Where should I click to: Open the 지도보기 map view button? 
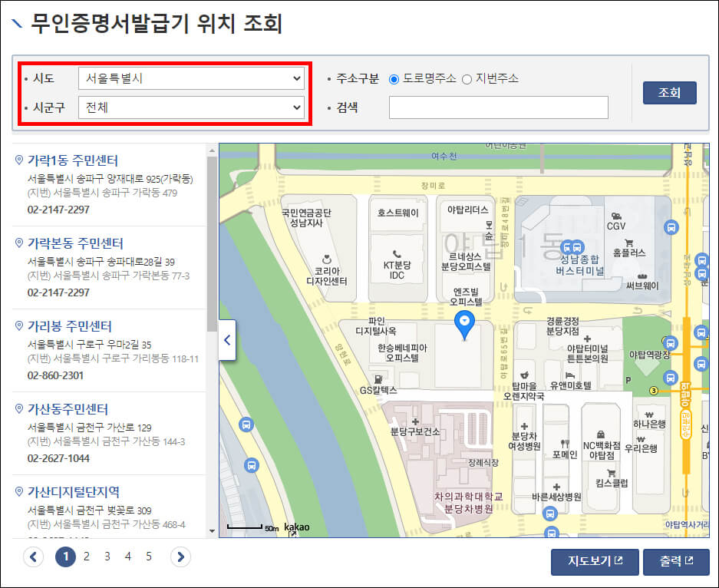pos(594,562)
